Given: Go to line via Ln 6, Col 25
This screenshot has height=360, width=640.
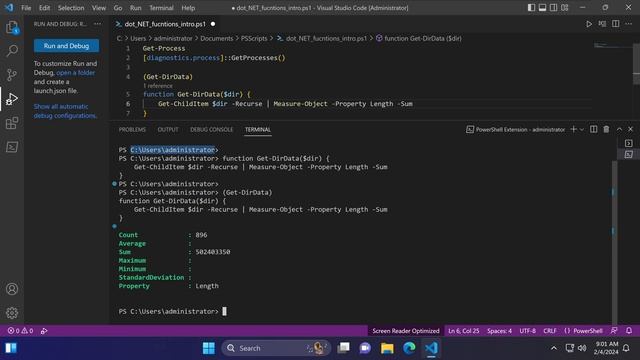Looking at the screenshot, I should point(464,331).
